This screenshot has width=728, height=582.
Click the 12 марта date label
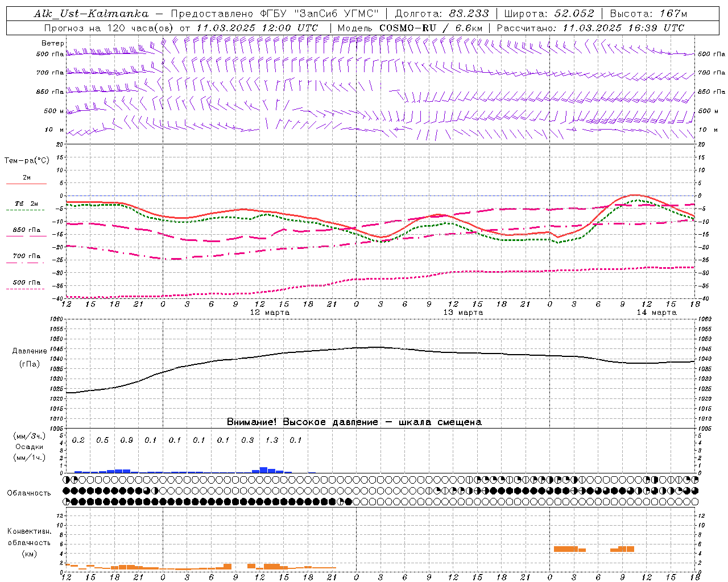(270, 313)
